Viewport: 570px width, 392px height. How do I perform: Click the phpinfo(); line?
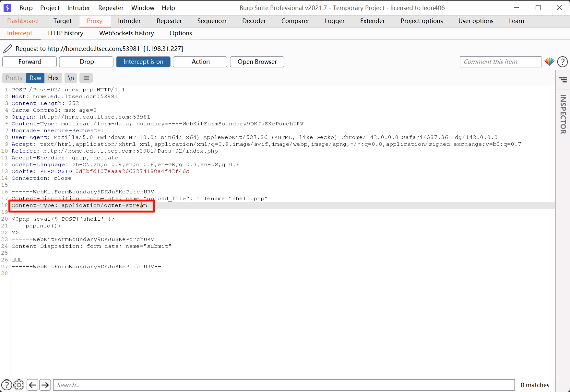(43, 226)
